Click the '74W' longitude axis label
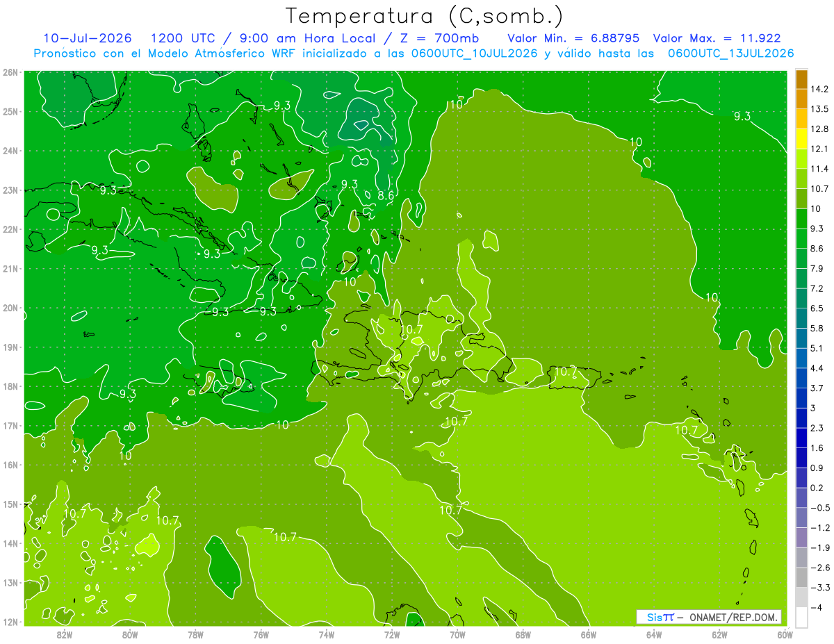The width and height of the screenshot is (834, 644). click(326, 634)
